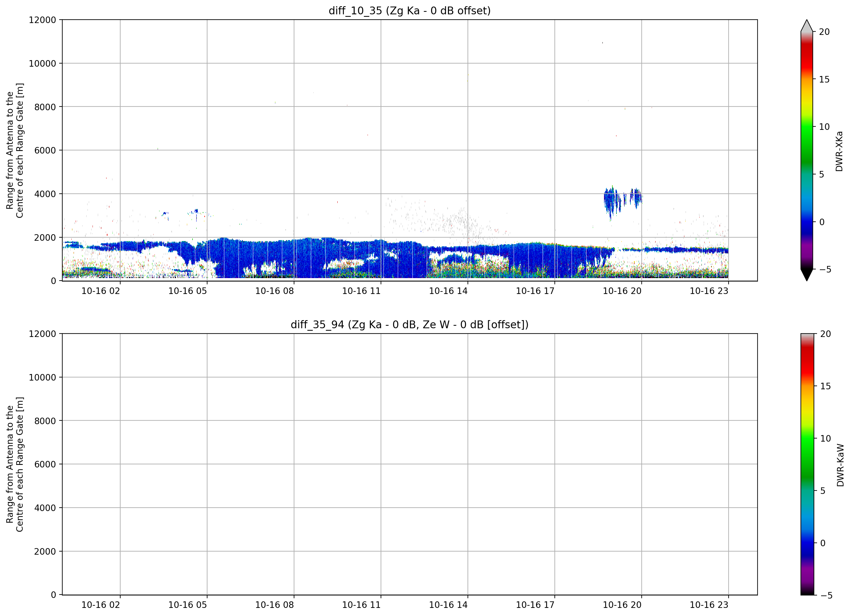Screen dimensions: 851x616
Task: Click the 10-16 14 tick label in top plot
Action: tap(448, 291)
